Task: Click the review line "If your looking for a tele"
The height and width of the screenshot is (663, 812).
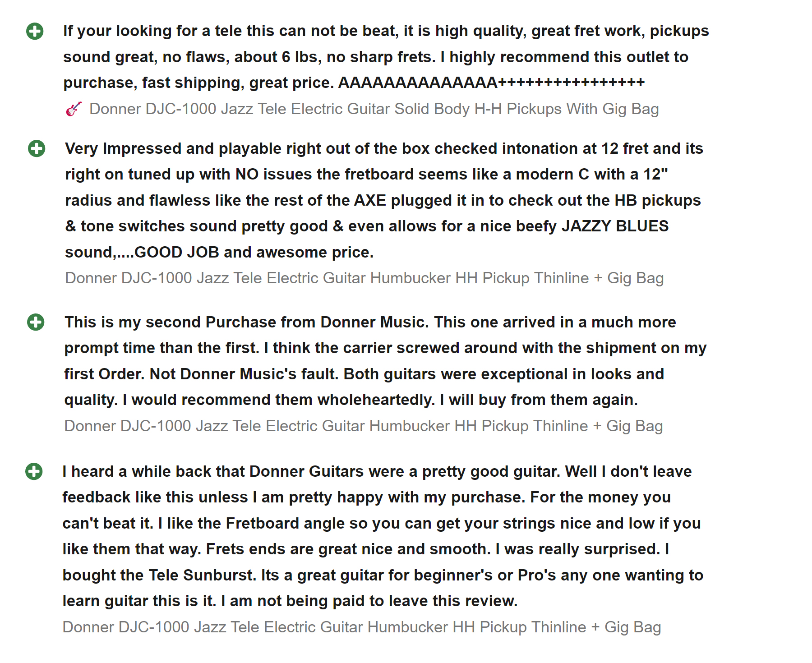Action: click(386, 31)
